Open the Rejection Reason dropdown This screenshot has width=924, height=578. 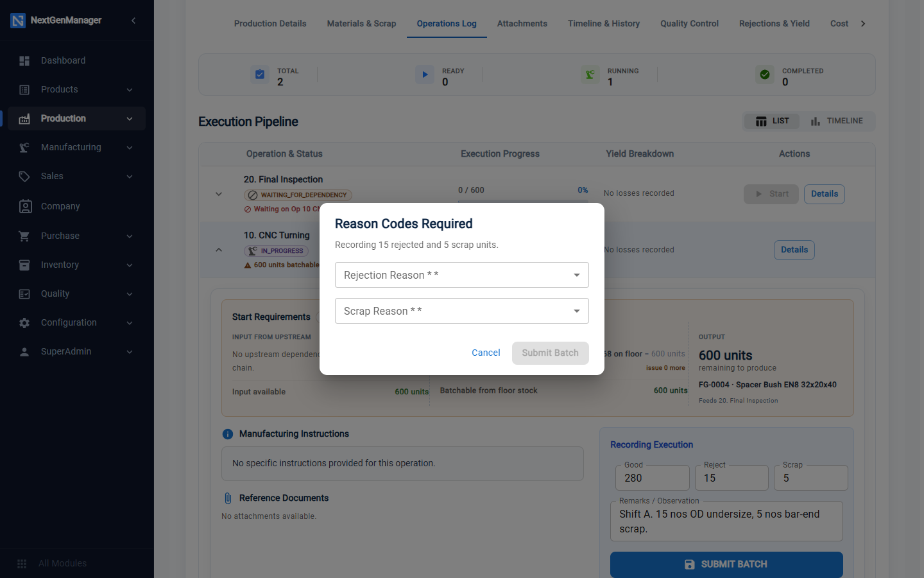pos(462,275)
